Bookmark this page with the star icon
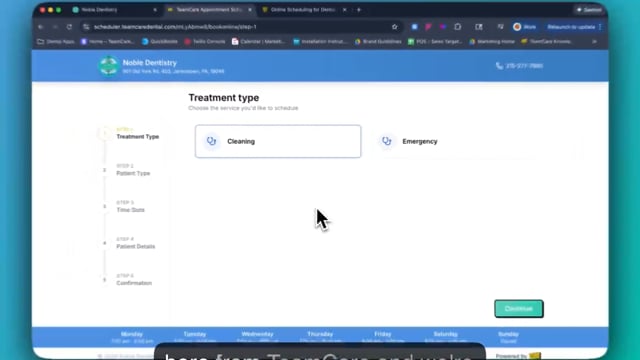 [x=394, y=27]
